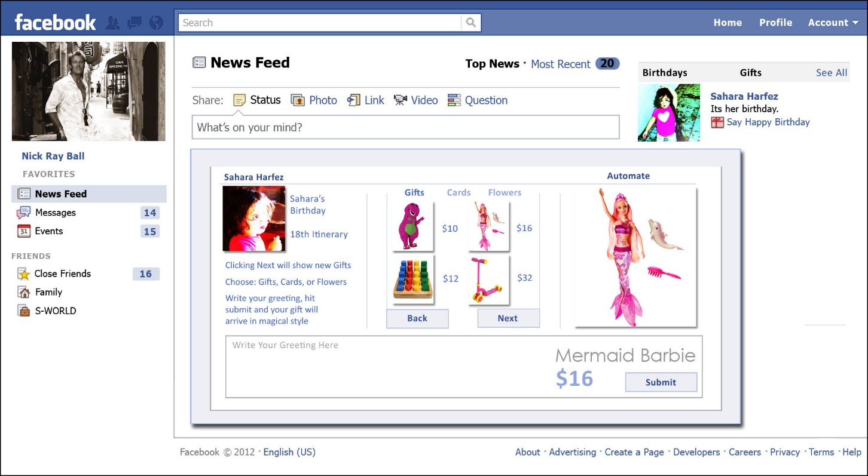Switch to the Flowers tab
Image resolution: width=868 pixels, height=476 pixels.
point(505,192)
